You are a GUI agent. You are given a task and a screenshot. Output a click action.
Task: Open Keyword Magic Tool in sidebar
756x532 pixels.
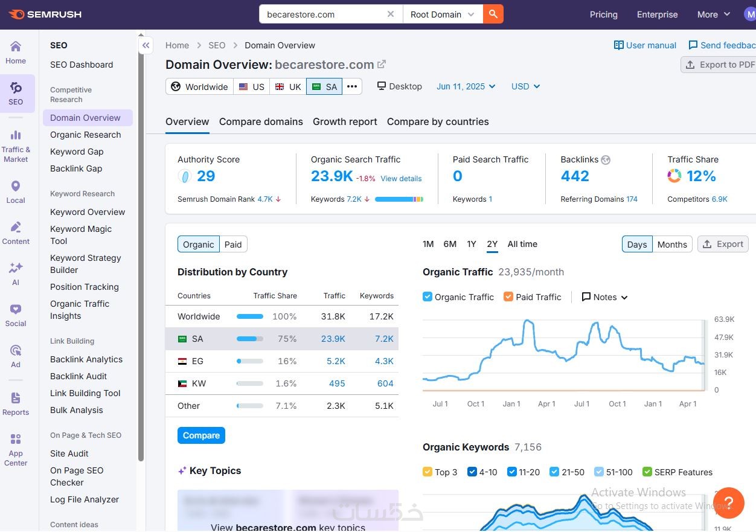(x=81, y=235)
